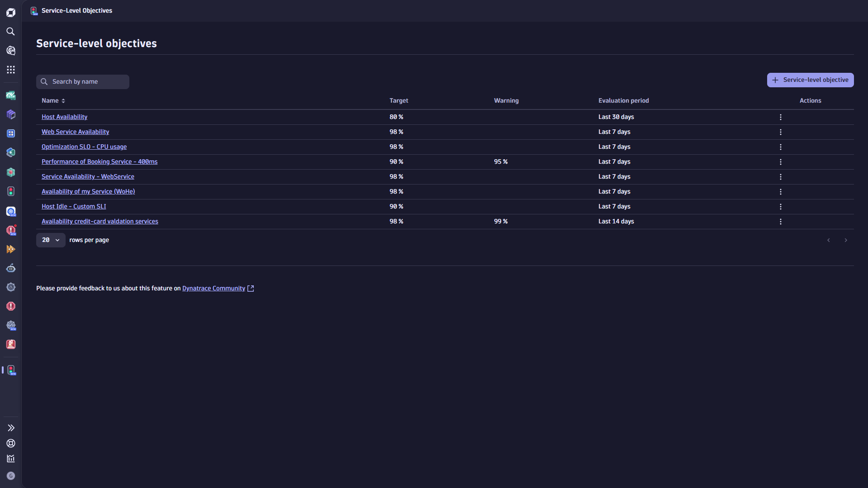The height and width of the screenshot is (488, 868).
Task: Open the support lifebuoy icon
Action: click(11, 443)
